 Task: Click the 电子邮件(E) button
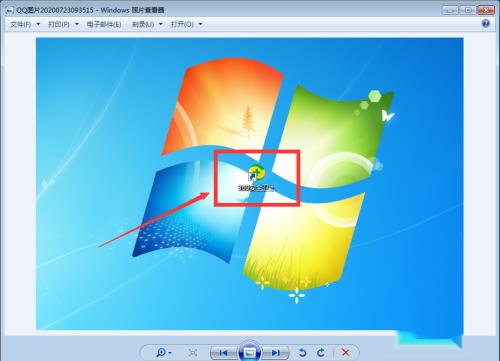104,24
